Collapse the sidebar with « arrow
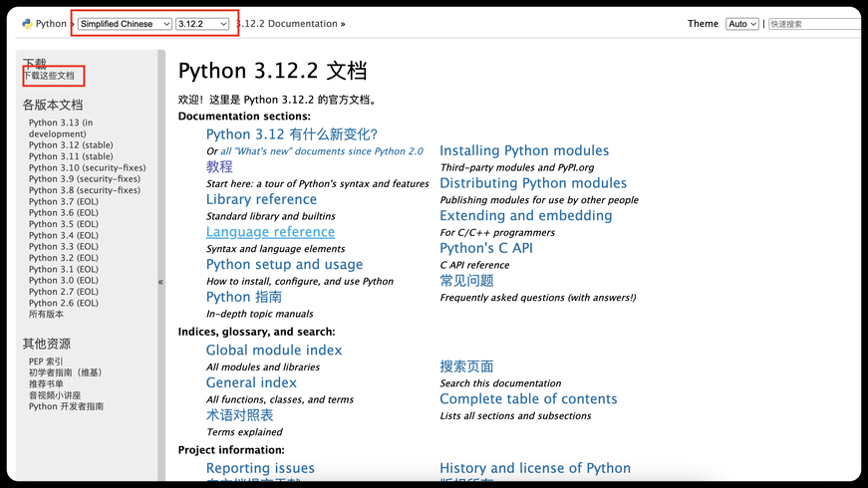Viewport: 868px width, 488px height. (160, 282)
